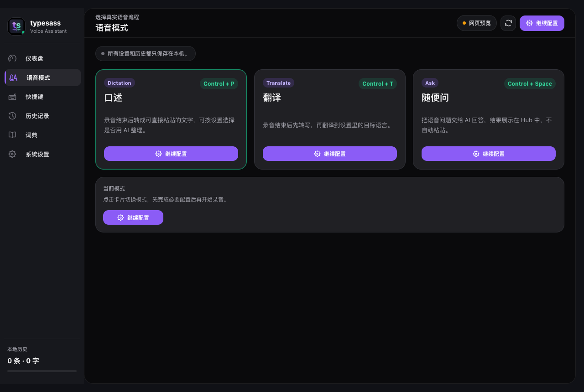Click the Translate tag label
This screenshot has height=392, width=584.
[278, 83]
